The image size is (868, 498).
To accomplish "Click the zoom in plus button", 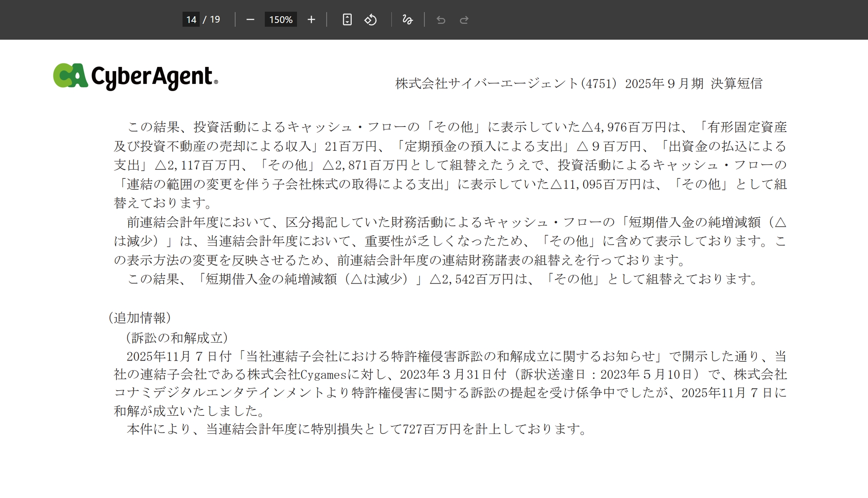I will (x=311, y=20).
